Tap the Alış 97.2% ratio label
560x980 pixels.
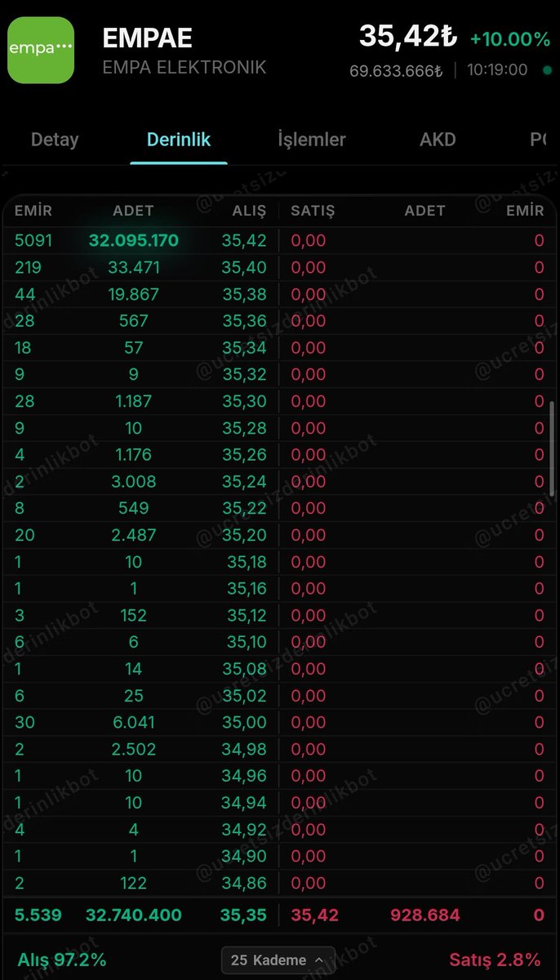tap(62, 960)
